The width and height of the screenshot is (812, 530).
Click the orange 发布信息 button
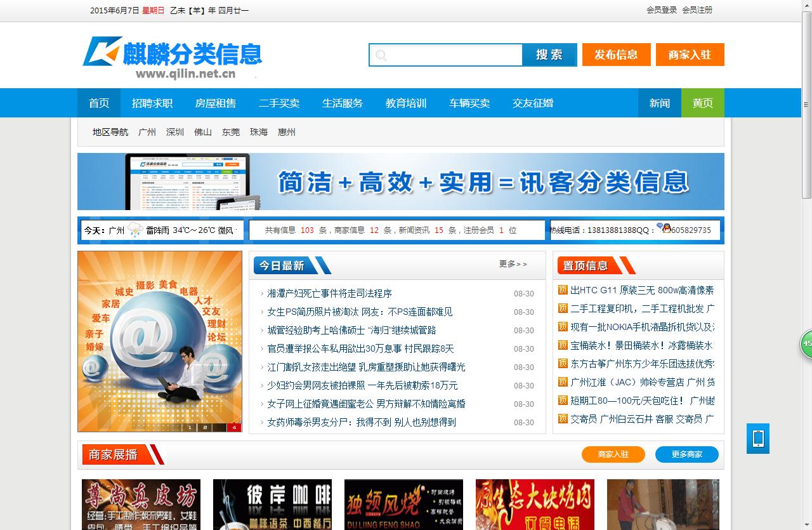coord(616,55)
